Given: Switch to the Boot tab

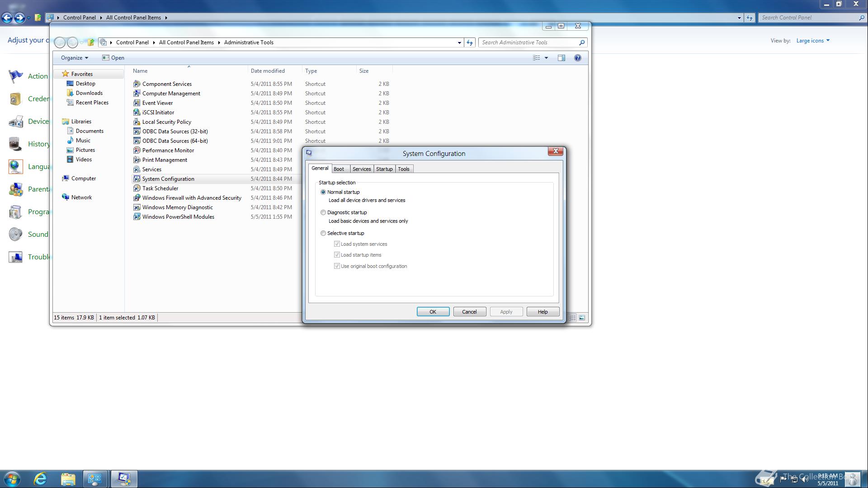Looking at the screenshot, I should 339,169.
